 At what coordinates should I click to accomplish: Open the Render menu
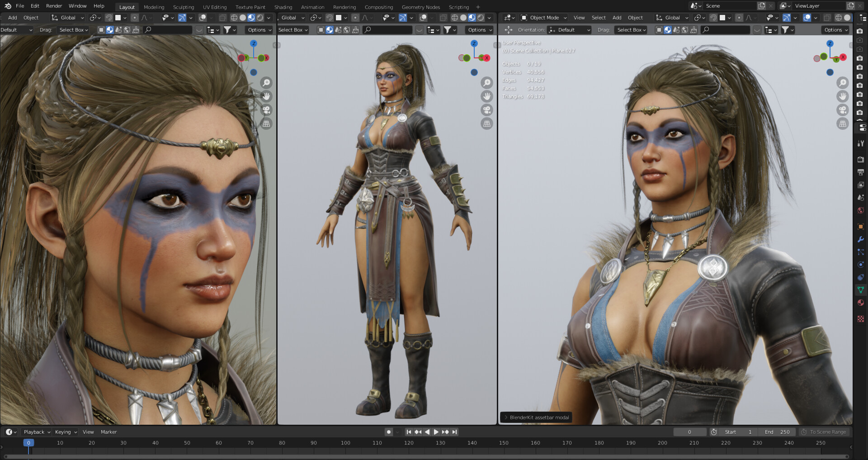(54, 6)
